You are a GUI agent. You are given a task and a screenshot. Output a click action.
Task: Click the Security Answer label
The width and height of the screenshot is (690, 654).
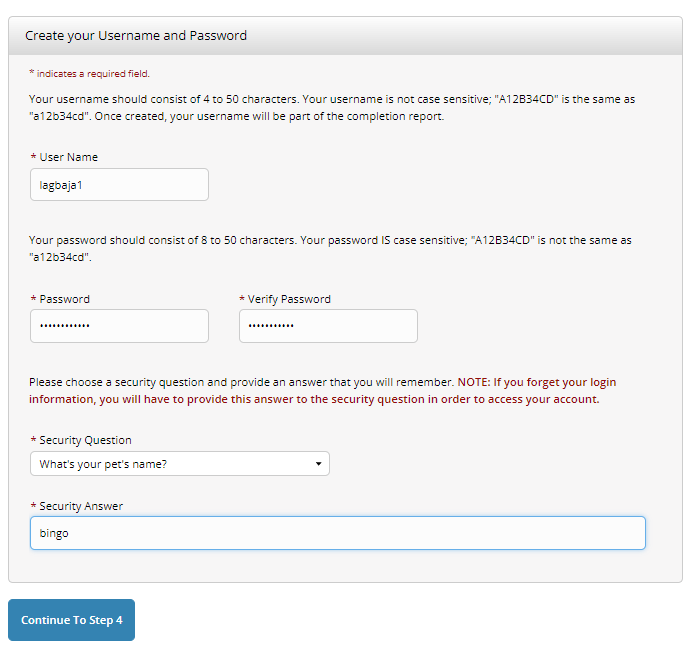point(81,506)
